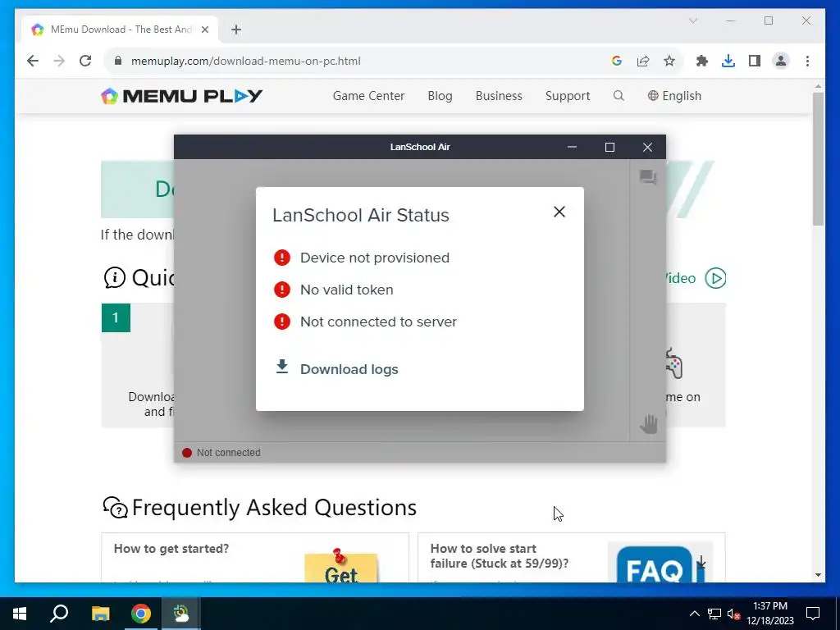Click the red alert icon next to Device not provisioned
The image size is (840, 630).
pyautogui.click(x=282, y=258)
